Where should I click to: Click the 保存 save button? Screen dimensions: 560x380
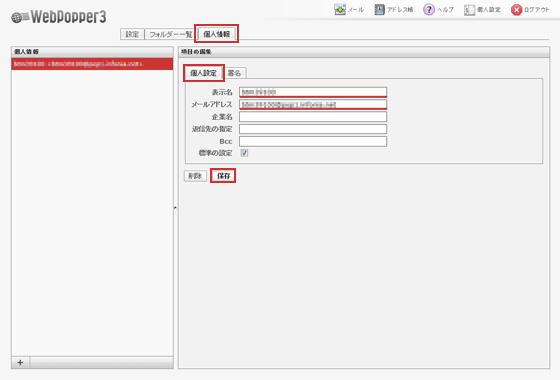223,176
